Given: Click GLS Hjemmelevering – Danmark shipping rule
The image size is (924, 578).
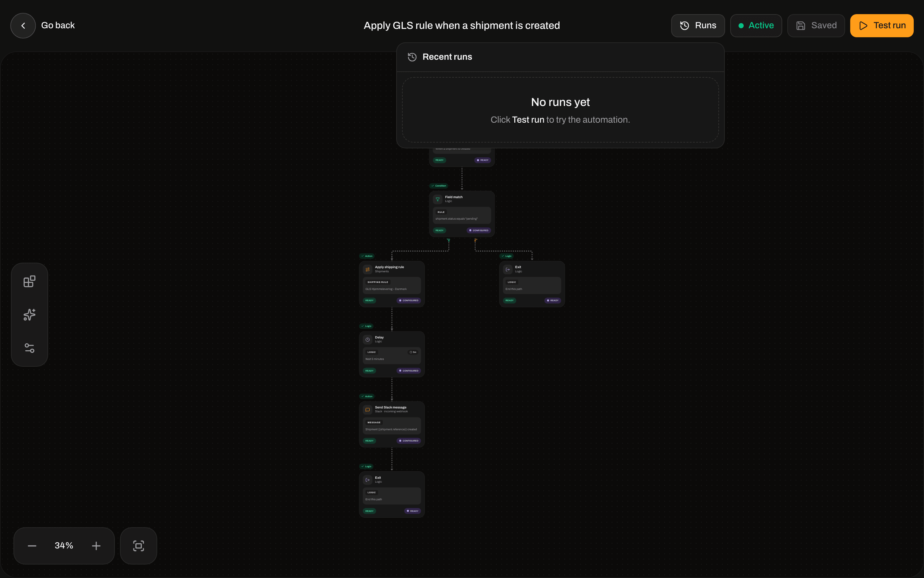Looking at the screenshot, I should coord(386,289).
